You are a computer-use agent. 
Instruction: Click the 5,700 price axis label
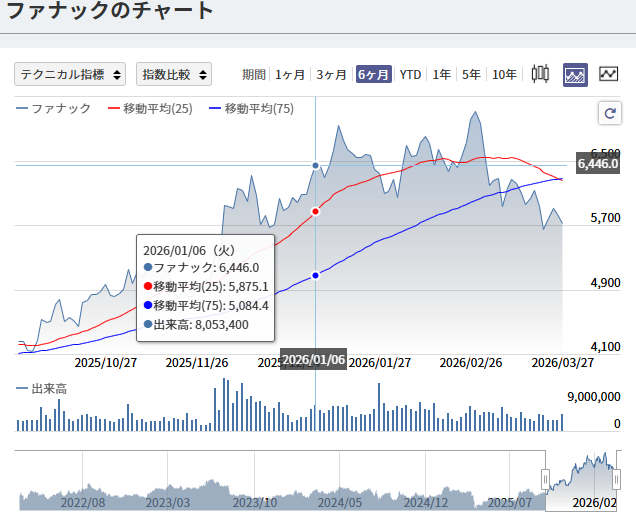[606, 218]
